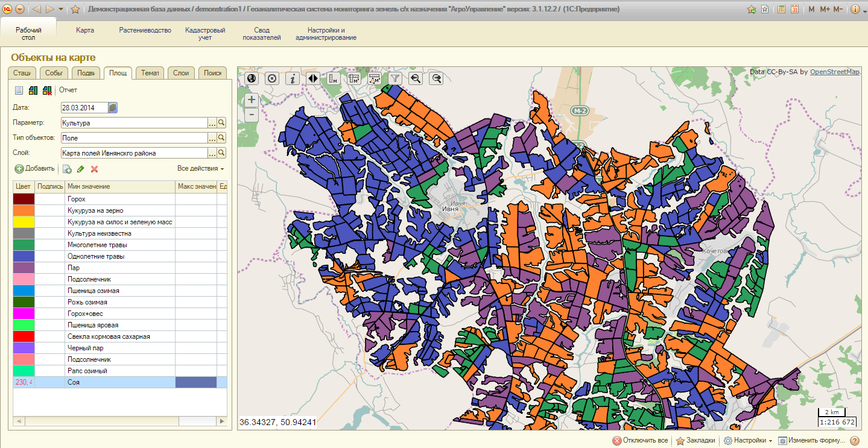Click ellipsis selector for Параметр field
This screenshot has width=868, height=448.
[212, 123]
